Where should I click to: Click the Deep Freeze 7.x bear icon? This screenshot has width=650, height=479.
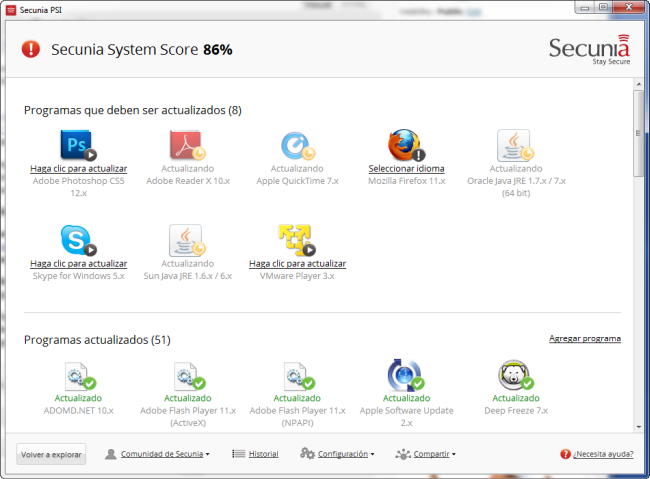coord(515,376)
